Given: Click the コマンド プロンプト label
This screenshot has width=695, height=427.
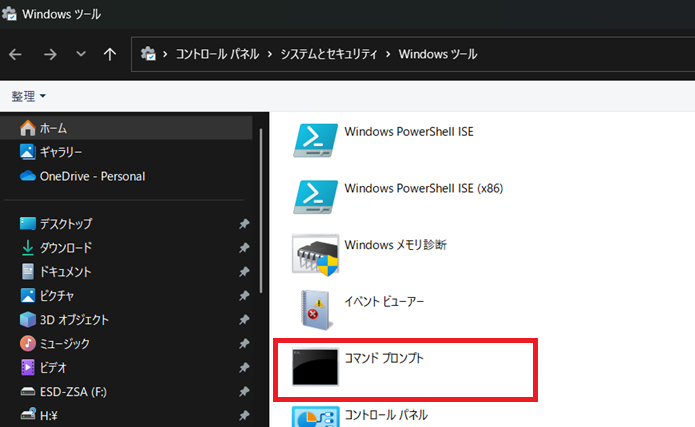Looking at the screenshot, I should [384, 358].
